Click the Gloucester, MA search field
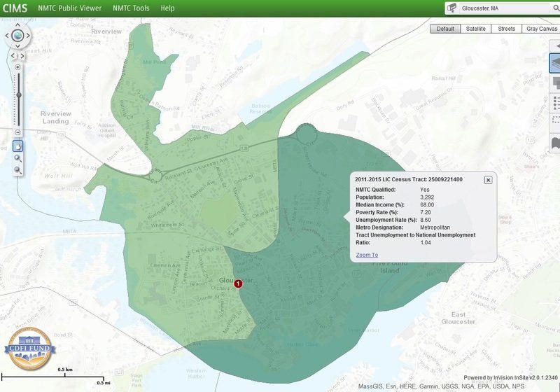The width and height of the screenshot is (560, 392). 504,8
